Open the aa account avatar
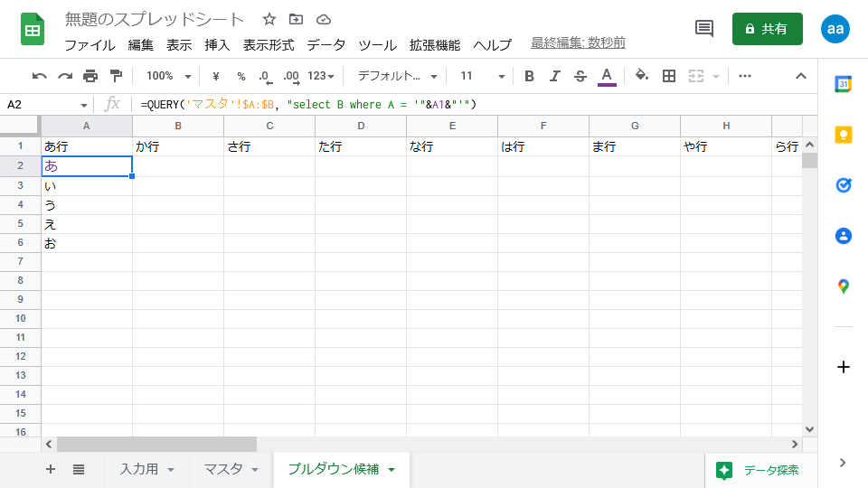This screenshot has height=488, width=868. [835, 29]
